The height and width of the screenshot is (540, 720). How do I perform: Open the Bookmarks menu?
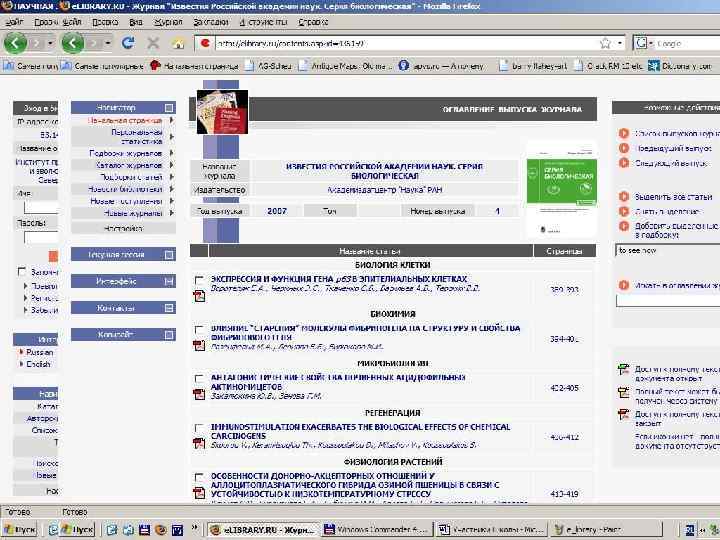point(211,22)
